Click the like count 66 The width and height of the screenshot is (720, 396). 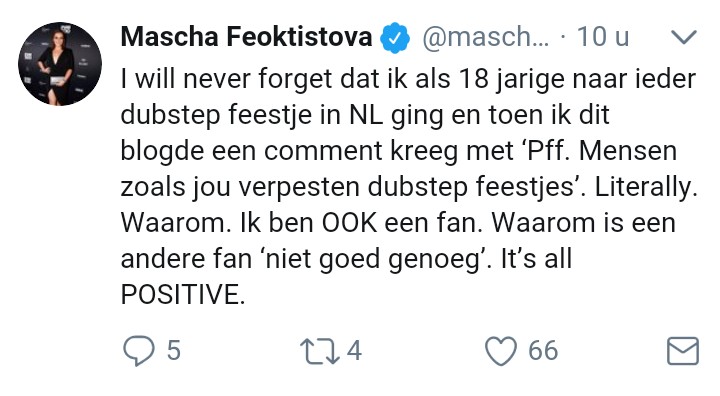coord(543,351)
